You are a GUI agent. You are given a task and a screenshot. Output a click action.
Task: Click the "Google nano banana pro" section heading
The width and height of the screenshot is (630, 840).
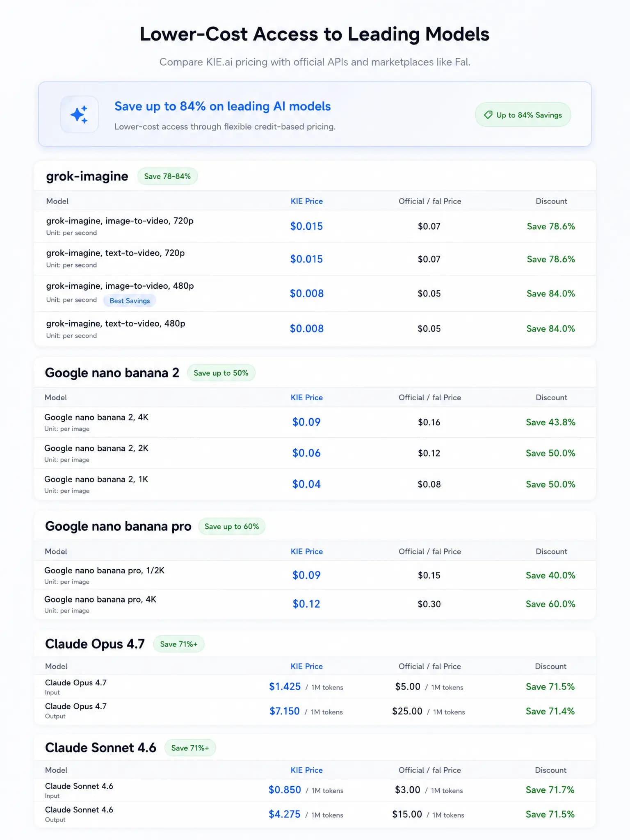click(x=118, y=526)
